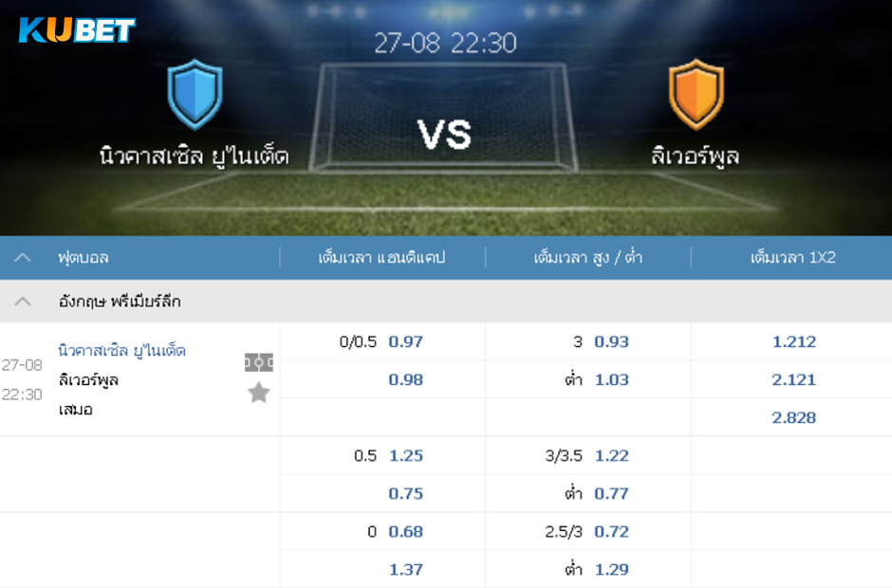Select under odds 1.03
892x588 pixels.
tap(611, 380)
